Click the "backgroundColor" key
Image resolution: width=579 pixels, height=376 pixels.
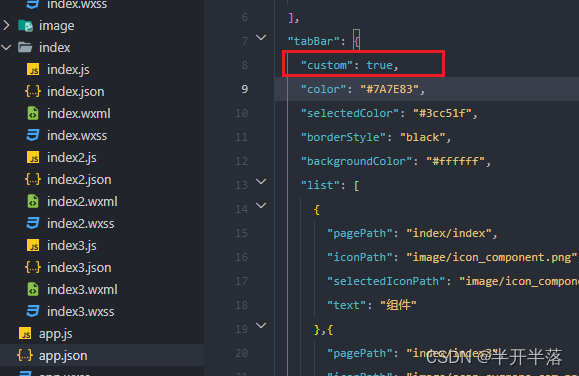[x=356, y=161]
